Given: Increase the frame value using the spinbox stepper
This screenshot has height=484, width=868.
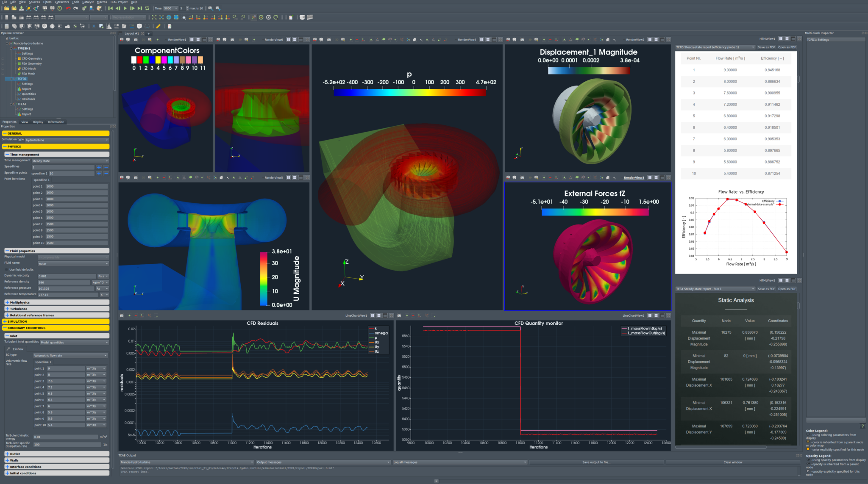Looking at the screenshot, I should coord(187,7).
